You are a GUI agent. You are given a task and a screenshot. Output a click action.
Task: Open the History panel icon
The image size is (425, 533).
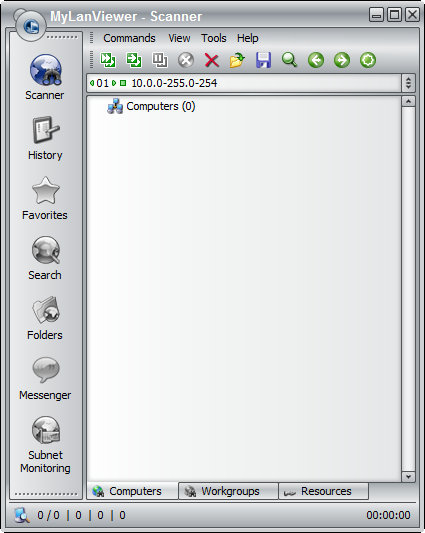pyautogui.click(x=45, y=138)
